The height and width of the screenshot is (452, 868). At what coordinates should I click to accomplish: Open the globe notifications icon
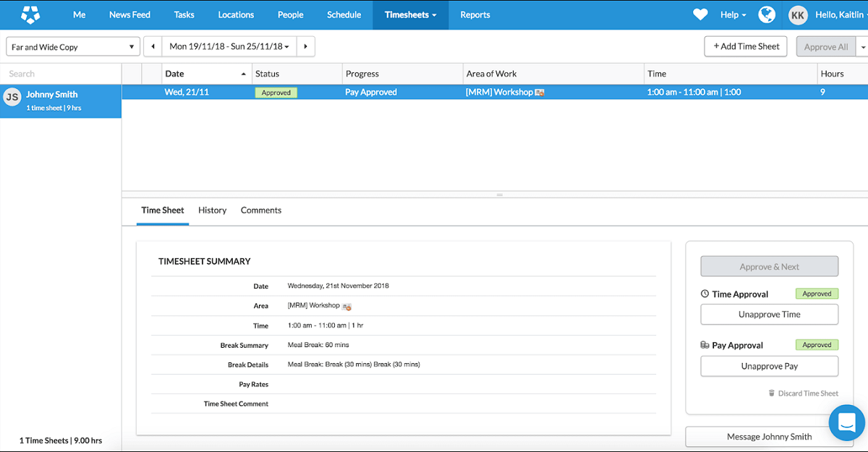(x=767, y=14)
